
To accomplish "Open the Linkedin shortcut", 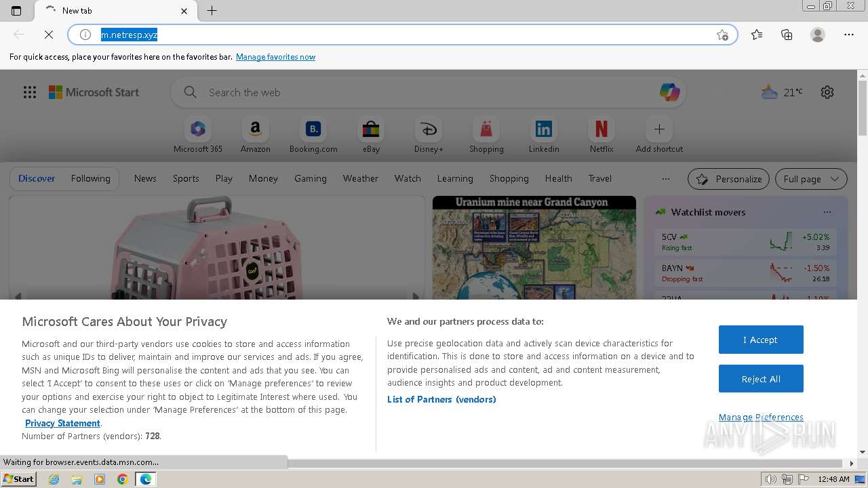I will [544, 136].
